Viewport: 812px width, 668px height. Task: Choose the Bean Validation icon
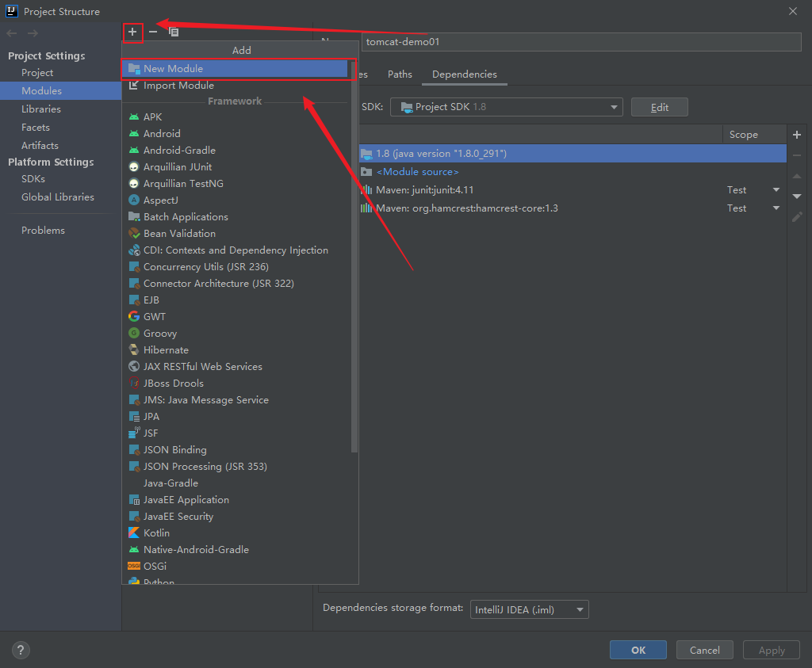134,233
